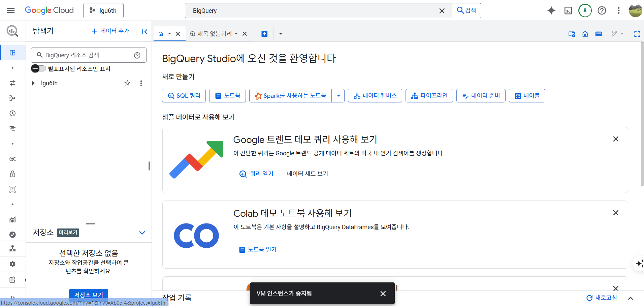The image size is (644, 306).
Task: Open the main navigation hamburger menu
Action: pyautogui.click(x=11, y=10)
